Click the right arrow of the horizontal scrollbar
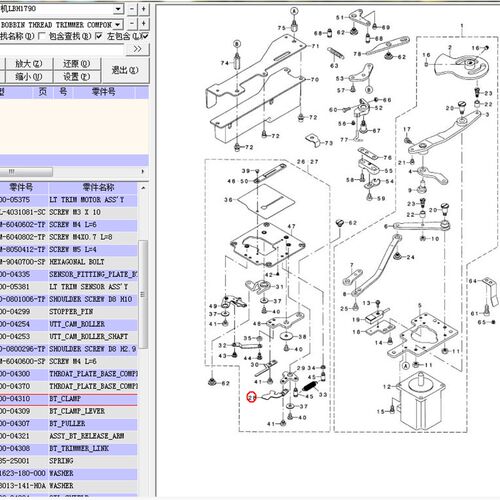The width and height of the screenshot is (500, 500). pos(143,172)
